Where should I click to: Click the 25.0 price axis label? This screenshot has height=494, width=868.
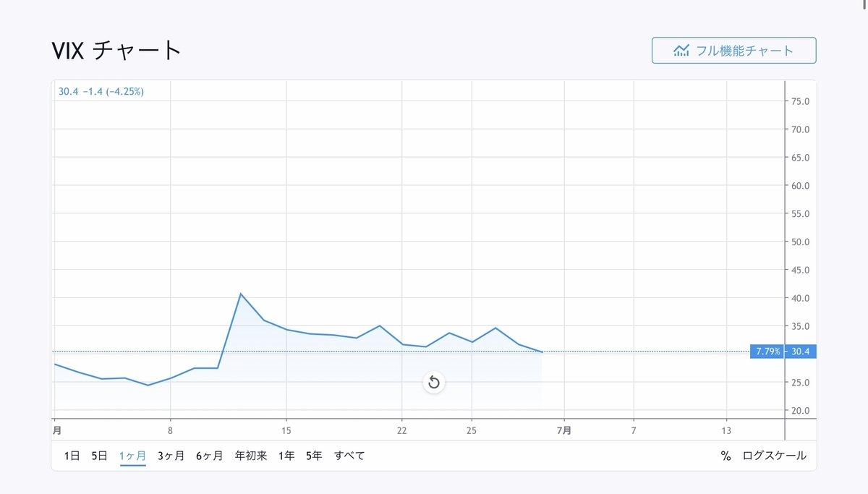coord(801,382)
